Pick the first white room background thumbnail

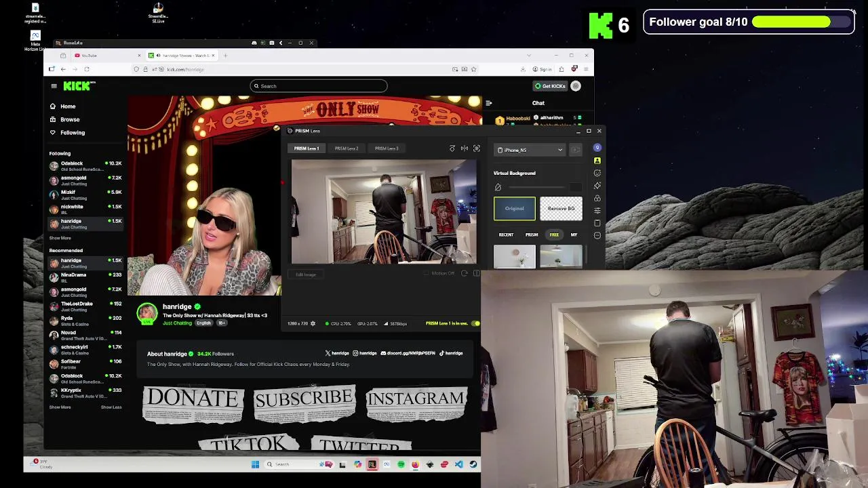pos(515,257)
